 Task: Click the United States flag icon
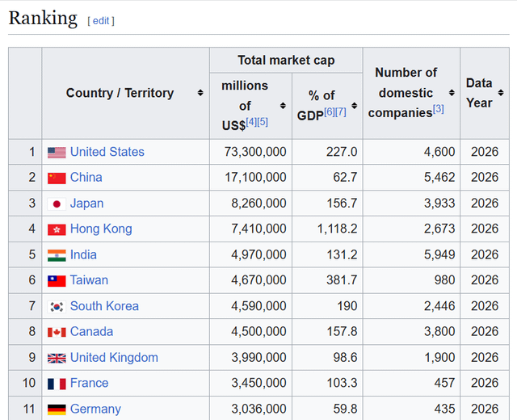tap(57, 153)
